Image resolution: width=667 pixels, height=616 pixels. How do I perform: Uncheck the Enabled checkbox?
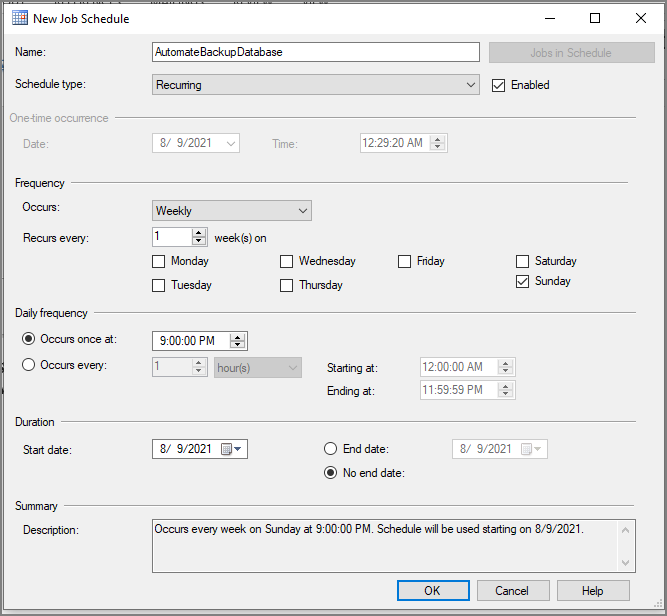499,85
